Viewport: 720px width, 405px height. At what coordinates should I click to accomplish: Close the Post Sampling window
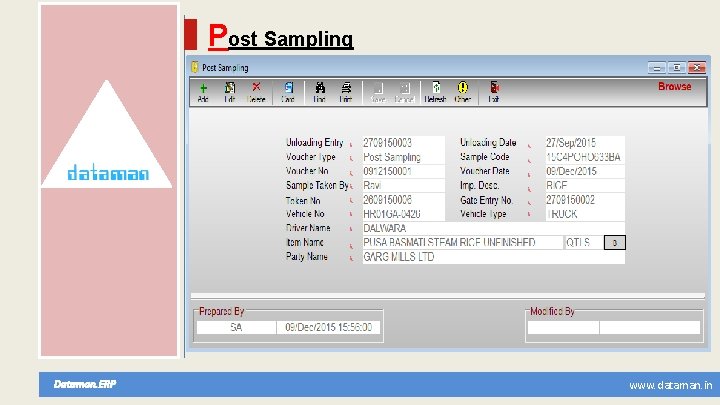[x=697, y=68]
